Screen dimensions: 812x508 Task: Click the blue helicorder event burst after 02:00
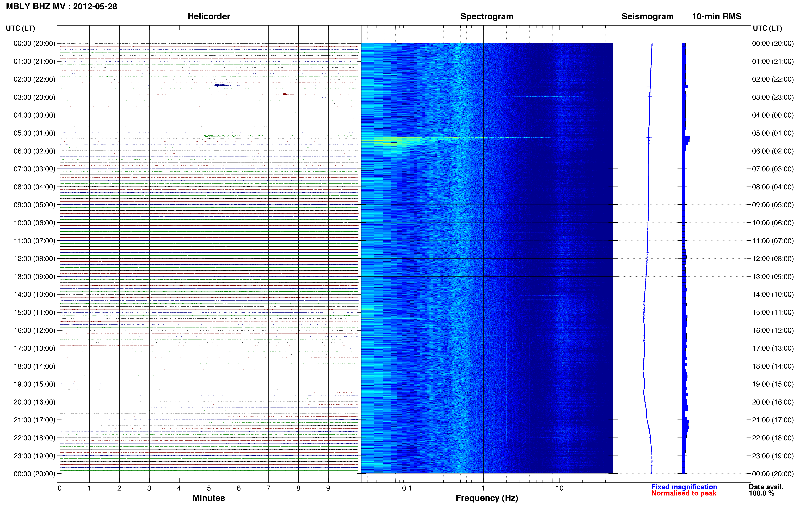tap(223, 85)
